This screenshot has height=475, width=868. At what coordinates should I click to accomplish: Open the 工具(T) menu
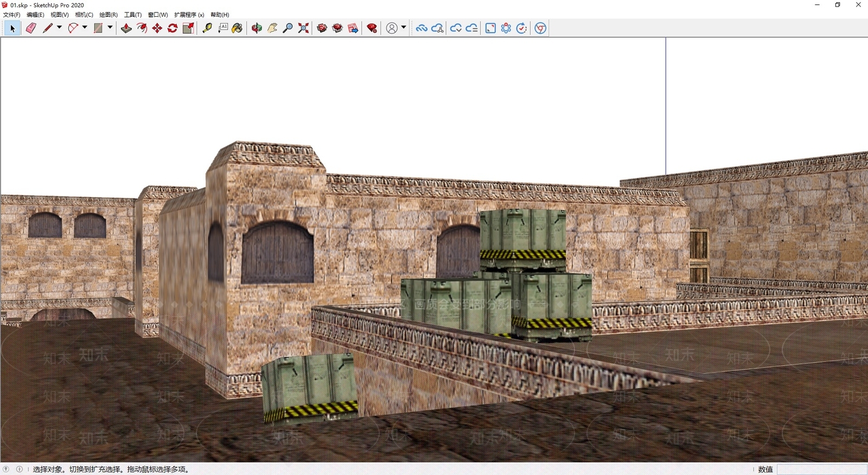coord(133,15)
